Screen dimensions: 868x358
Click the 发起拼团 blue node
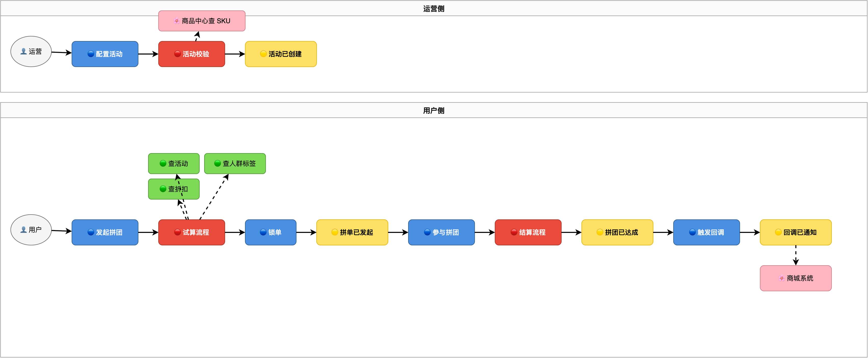coord(105,232)
